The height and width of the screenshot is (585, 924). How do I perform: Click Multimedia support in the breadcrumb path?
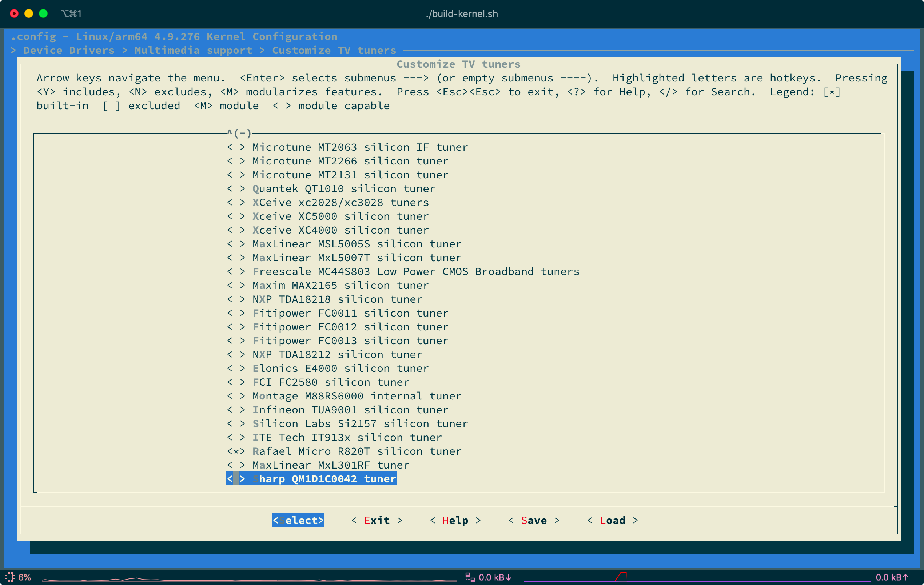click(x=193, y=50)
